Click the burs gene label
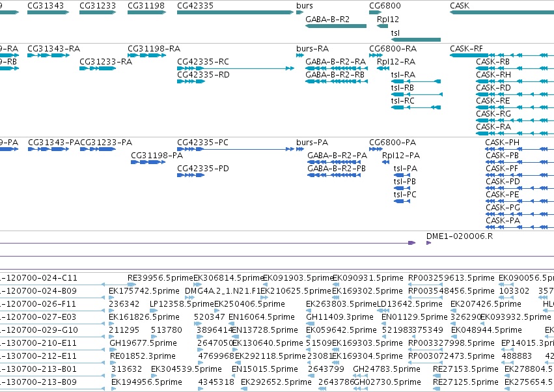Viewport: 554px width, 392px height. click(x=305, y=6)
